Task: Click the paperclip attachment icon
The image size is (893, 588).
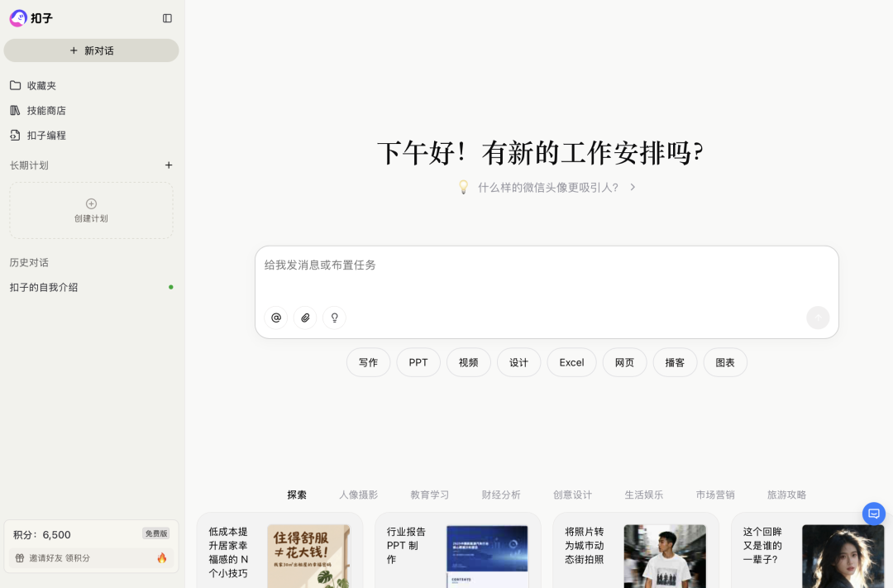Action: click(x=305, y=318)
